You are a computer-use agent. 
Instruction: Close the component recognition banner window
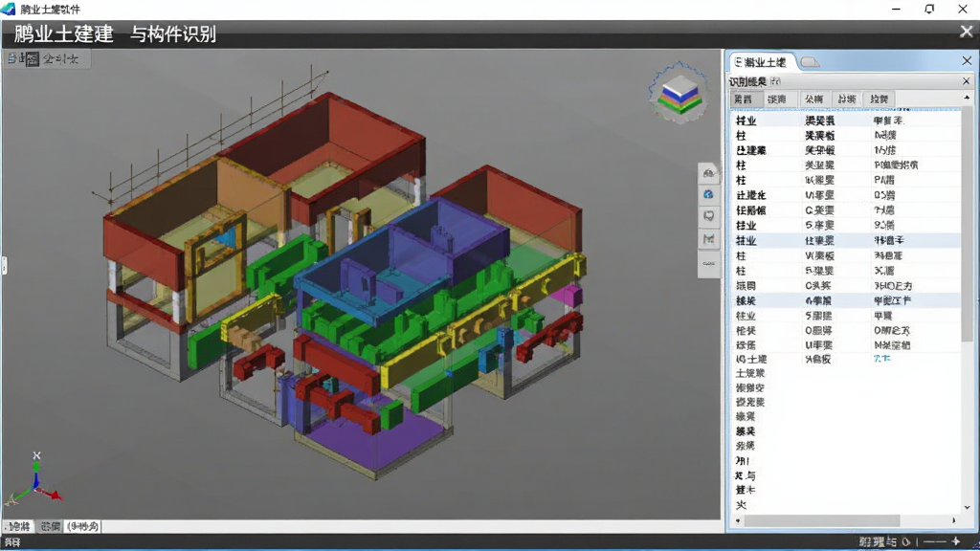(x=967, y=32)
